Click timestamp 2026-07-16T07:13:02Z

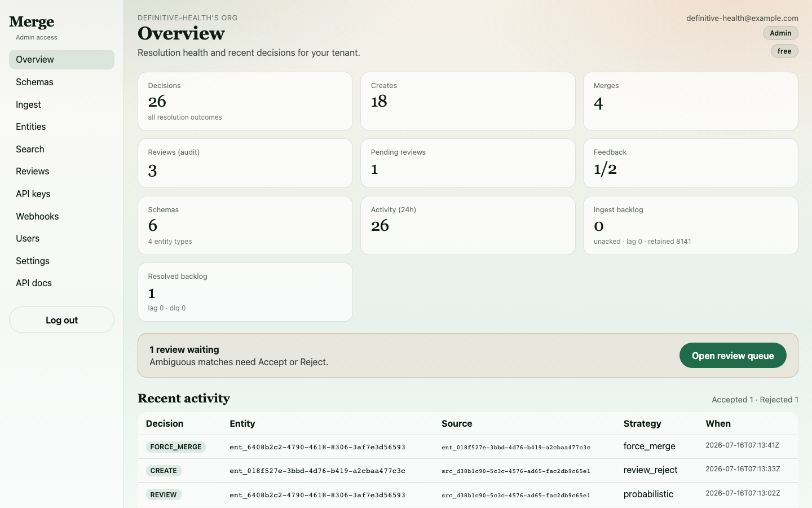click(x=743, y=493)
